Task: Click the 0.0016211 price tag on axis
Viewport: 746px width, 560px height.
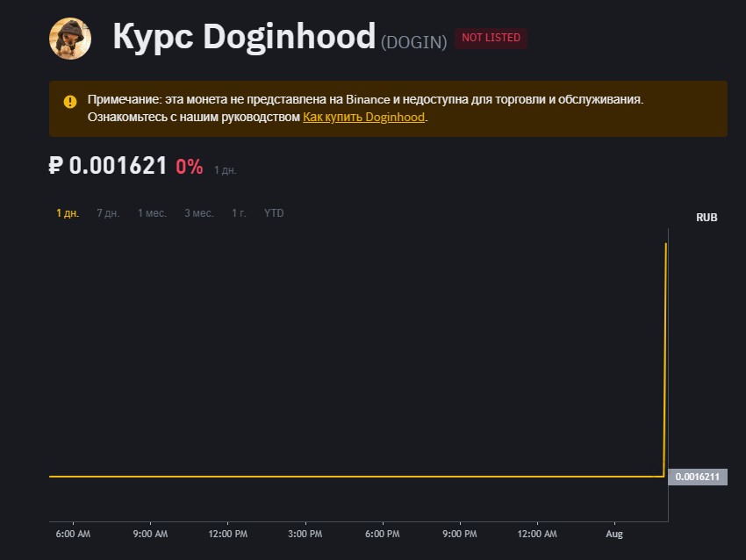Action: click(698, 477)
